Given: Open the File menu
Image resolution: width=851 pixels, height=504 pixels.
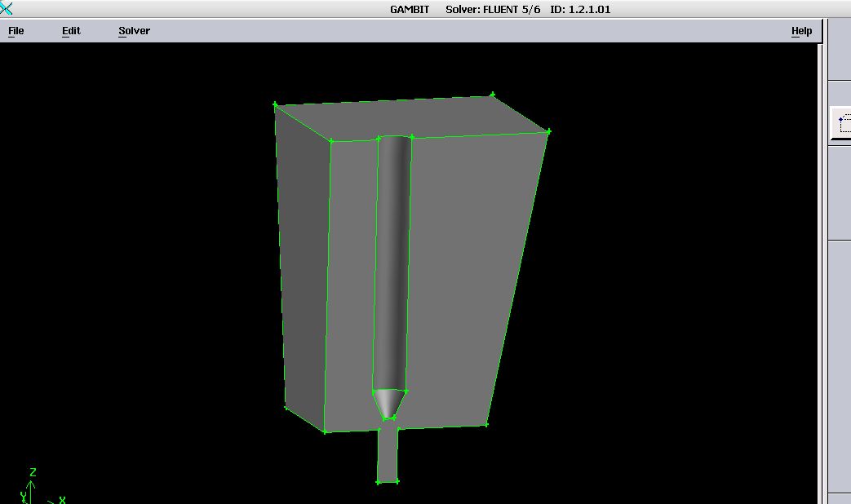Looking at the screenshot, I should (16, 31).
